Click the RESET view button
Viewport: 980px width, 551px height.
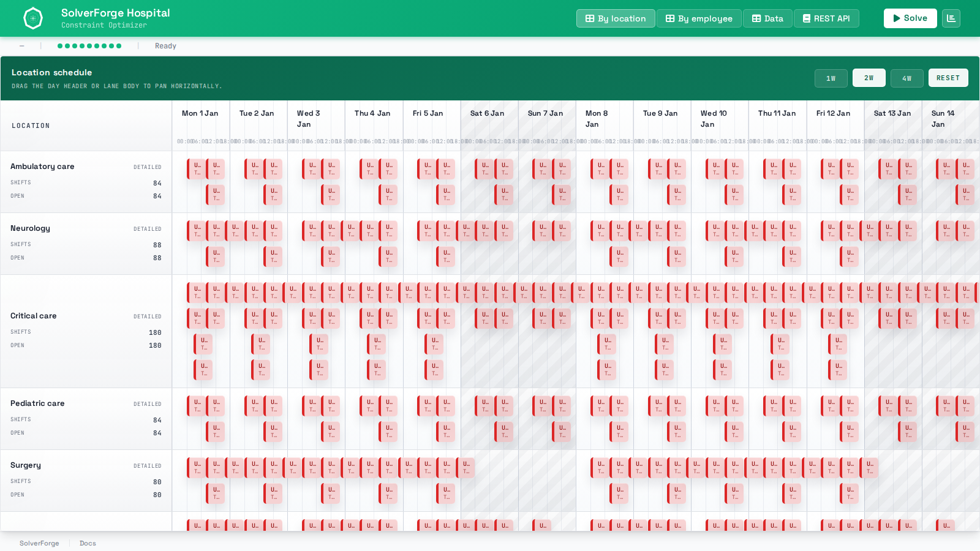coord(948,78)
